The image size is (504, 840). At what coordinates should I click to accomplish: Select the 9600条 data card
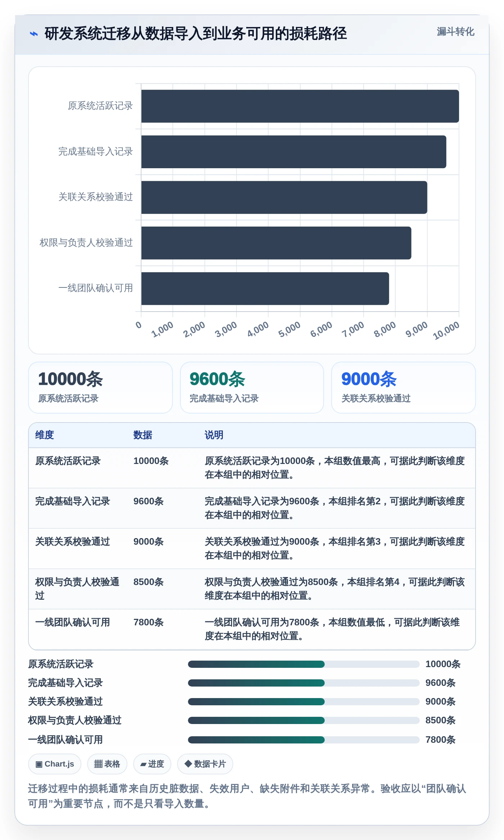tap(252, 388)
